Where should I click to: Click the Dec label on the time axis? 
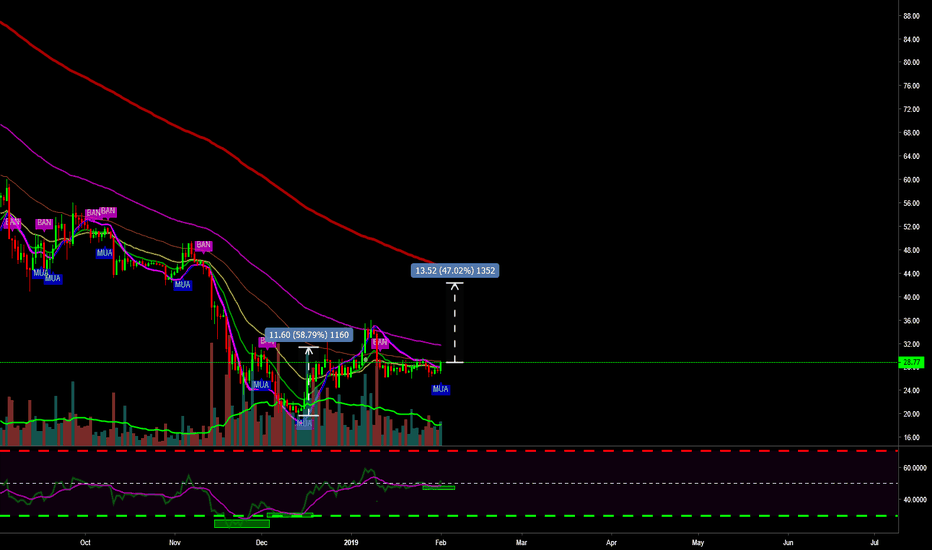(x=261, y=542)
